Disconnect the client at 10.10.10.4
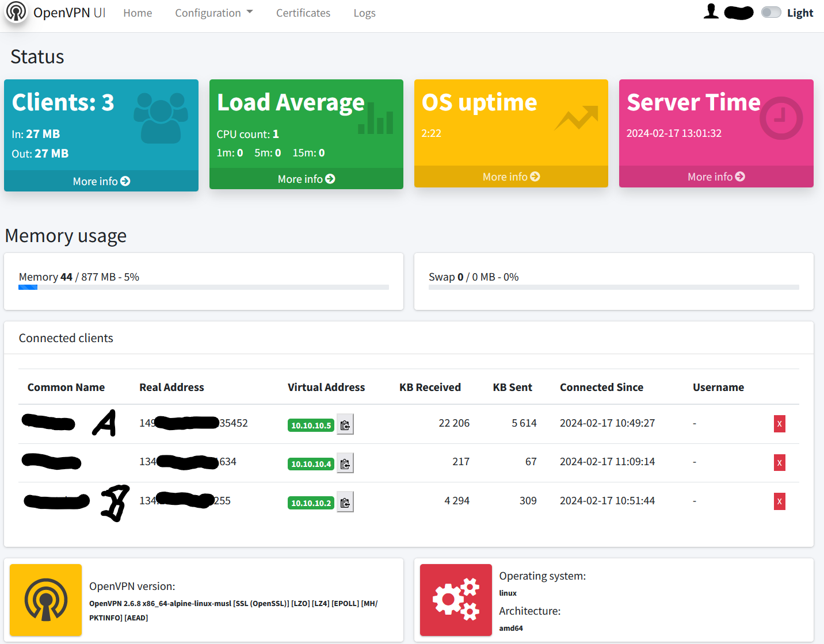The width and height of the screenshot is (824, 644). 780,462
